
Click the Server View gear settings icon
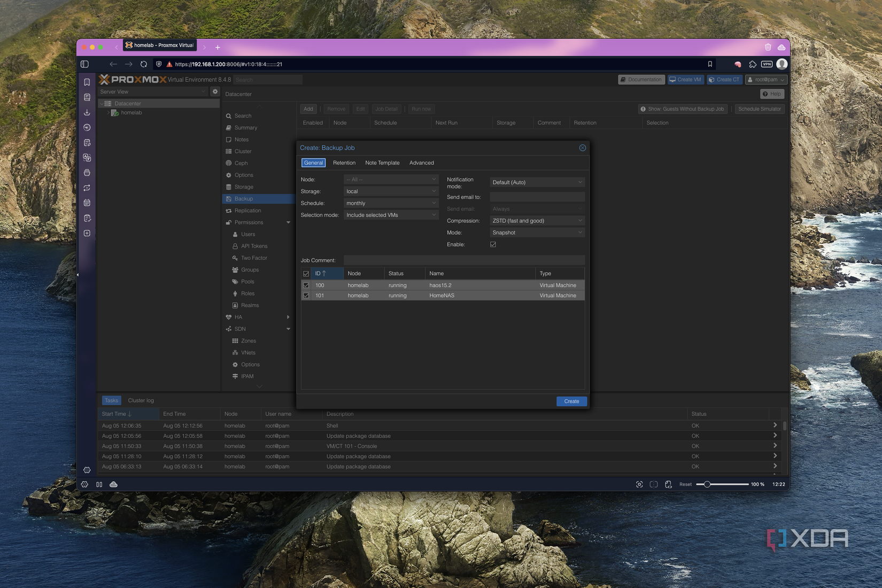pos(215,91)
